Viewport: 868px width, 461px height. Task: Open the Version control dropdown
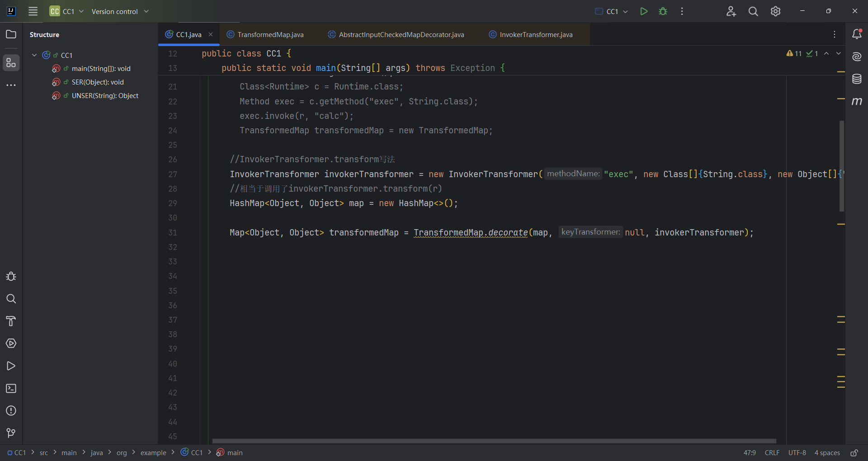pyautogui.click(x=120, y=11)
